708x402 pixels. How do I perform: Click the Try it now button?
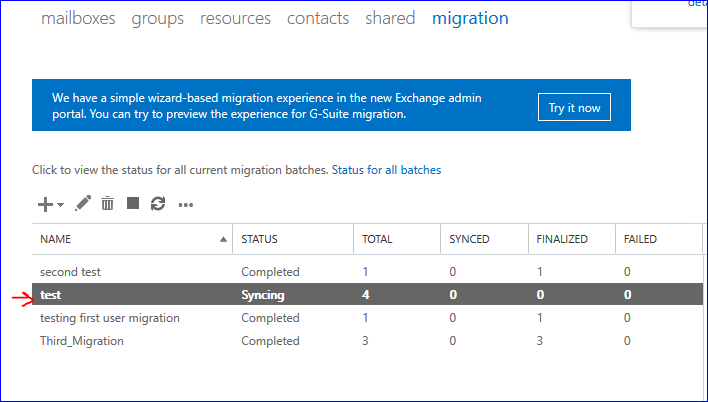coord(574,107)
